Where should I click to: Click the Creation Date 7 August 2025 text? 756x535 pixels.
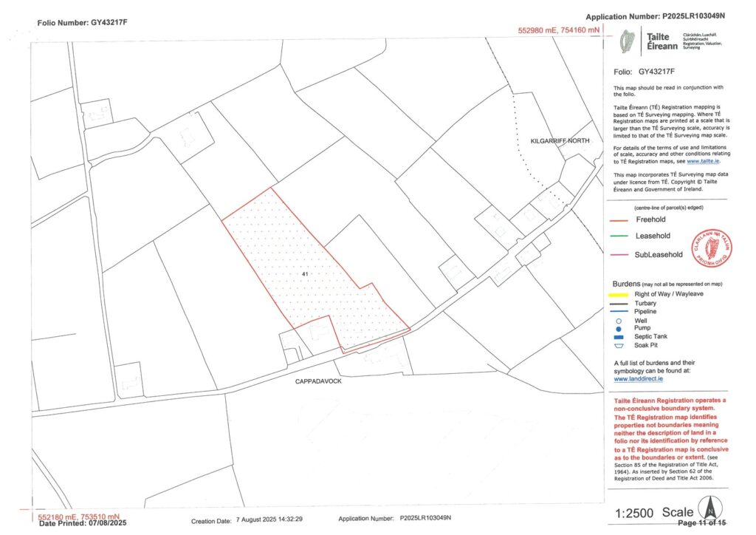247,520
